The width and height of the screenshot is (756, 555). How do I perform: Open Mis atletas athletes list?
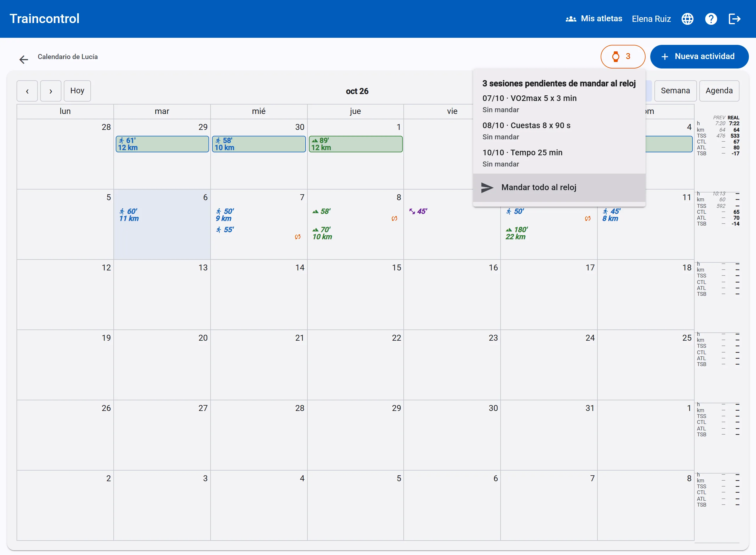tap(594, 19)
